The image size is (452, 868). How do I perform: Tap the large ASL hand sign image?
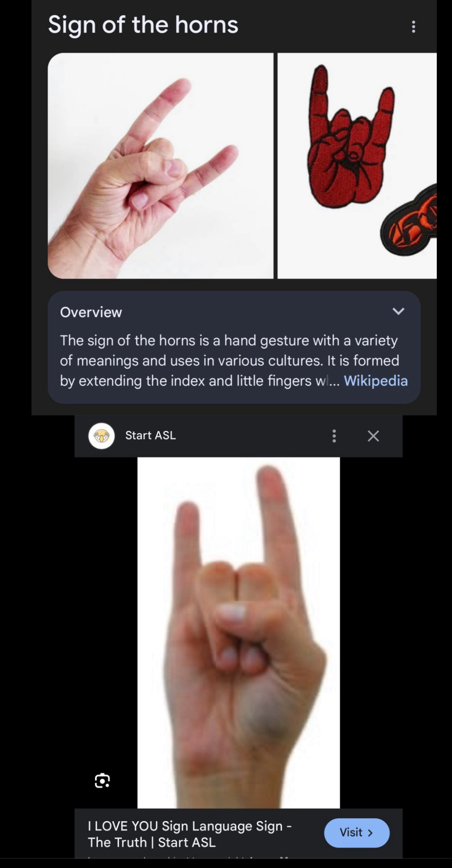coord(238,633)
